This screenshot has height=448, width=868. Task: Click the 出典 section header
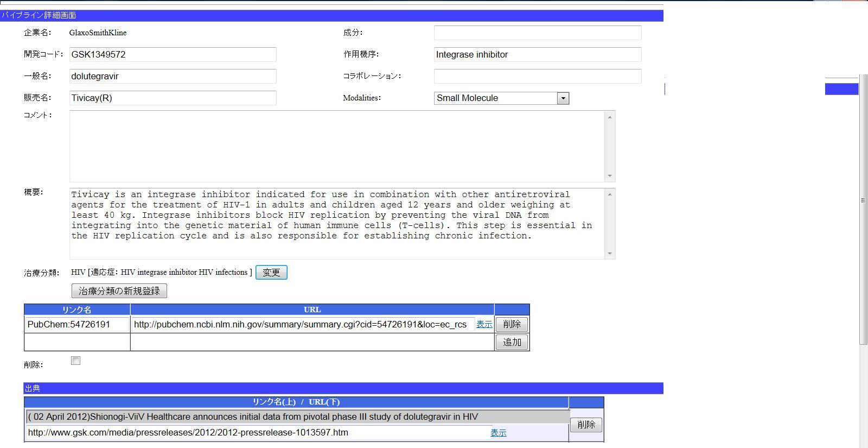click(343, 388)
